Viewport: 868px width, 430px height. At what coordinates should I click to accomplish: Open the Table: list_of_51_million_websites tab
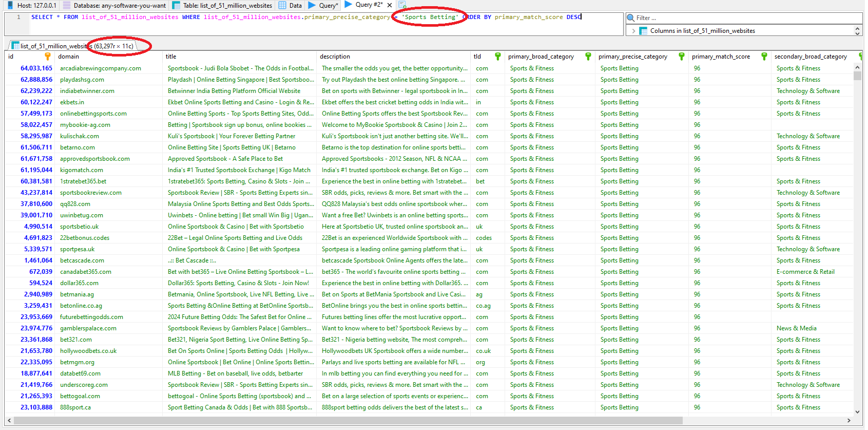point(222,5)
